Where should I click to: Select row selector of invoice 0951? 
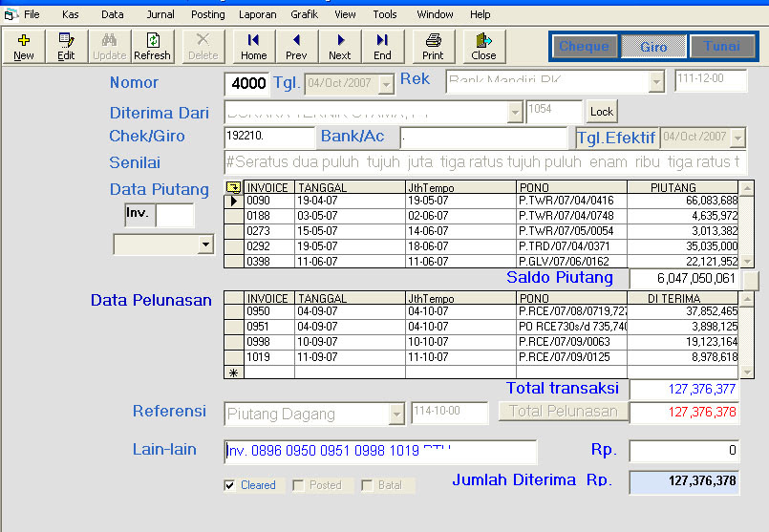(x=234, y=327)
